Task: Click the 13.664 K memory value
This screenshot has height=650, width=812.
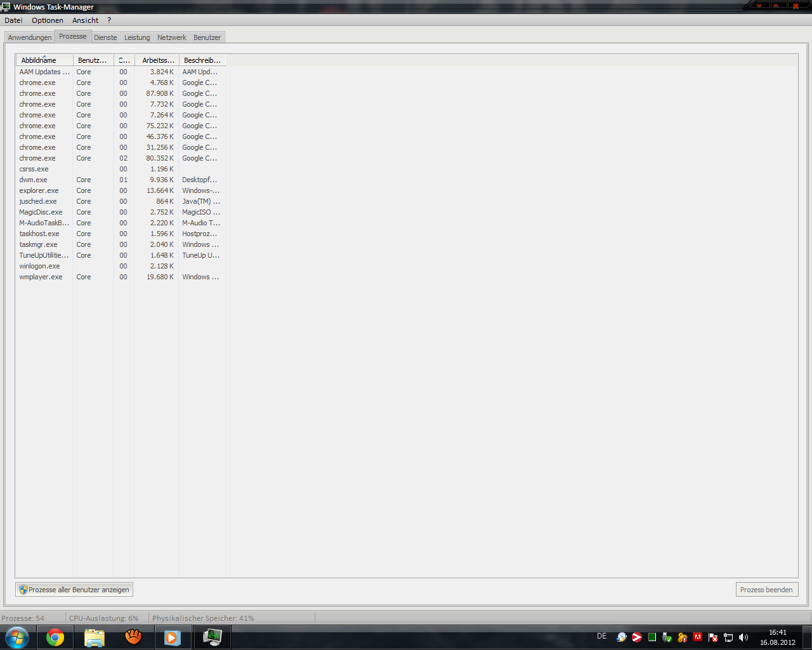Action: [x=160, y=190]
